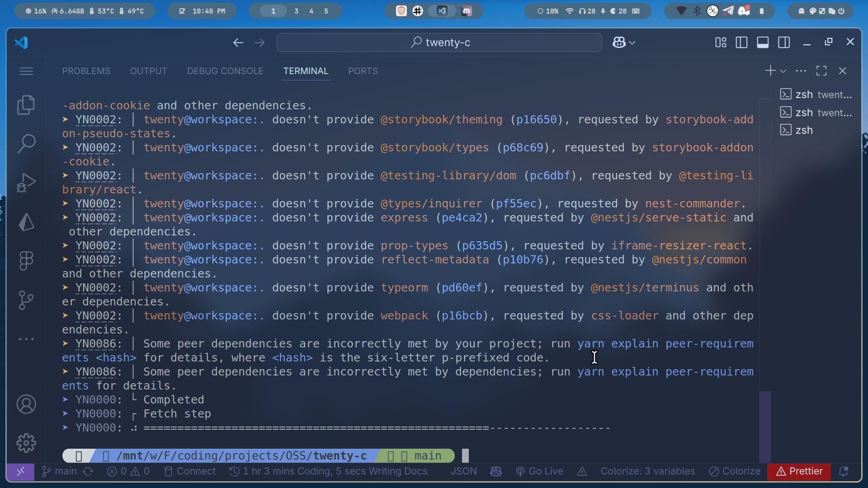This screenshot has width=868, height=488.
Task: Expand the Copilot dropdown chevron
Action: click(x=632, y=43)
